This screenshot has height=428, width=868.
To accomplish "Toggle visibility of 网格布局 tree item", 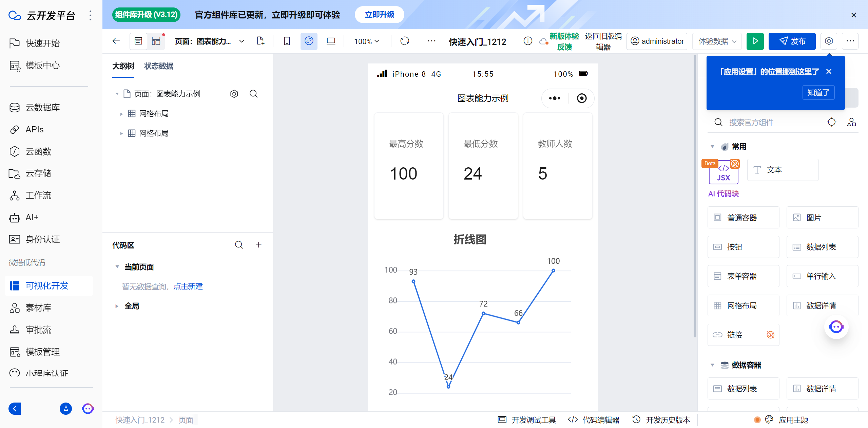I will [x=121, y=113].
